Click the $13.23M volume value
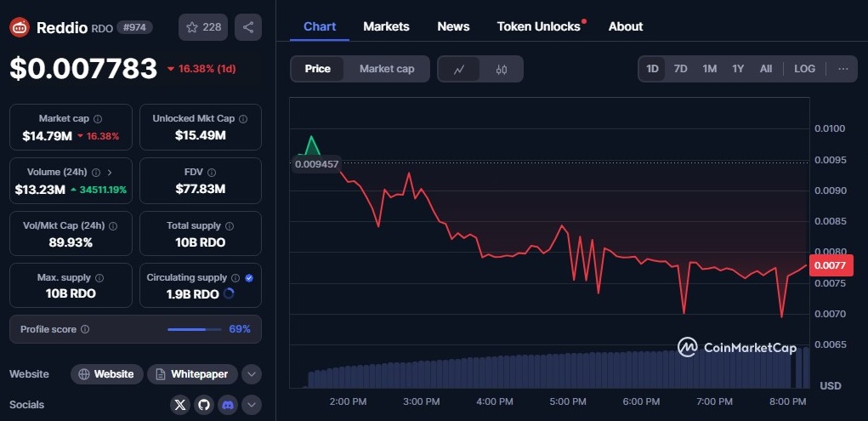The image size is (868, 421). click(41, 190)
